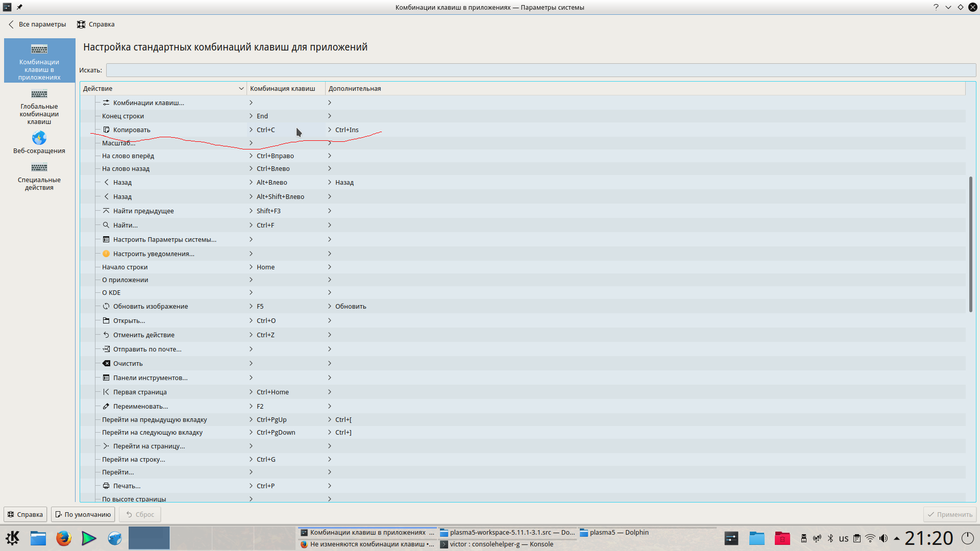Click the Clear action icon
This screenshot has height=551, width=980.
click(x=106, y=363)
